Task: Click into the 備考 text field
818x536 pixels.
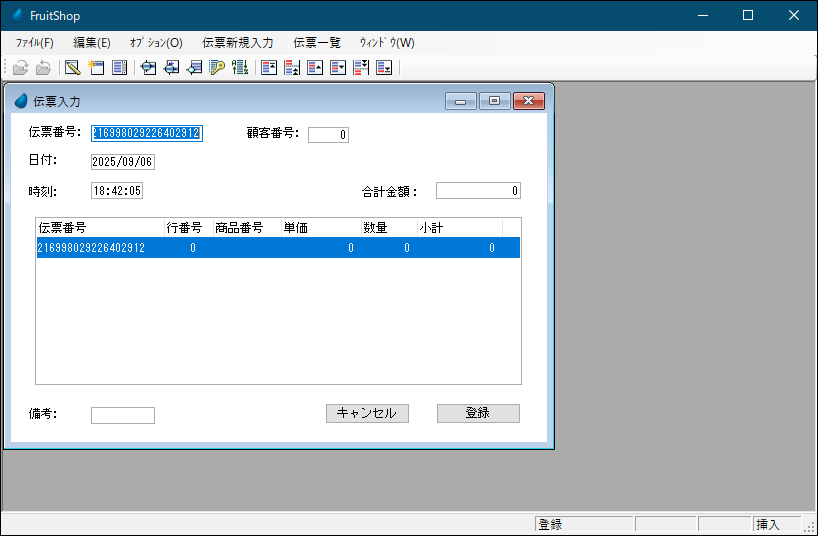Action: pyautogui.click(x=123, y=415)
